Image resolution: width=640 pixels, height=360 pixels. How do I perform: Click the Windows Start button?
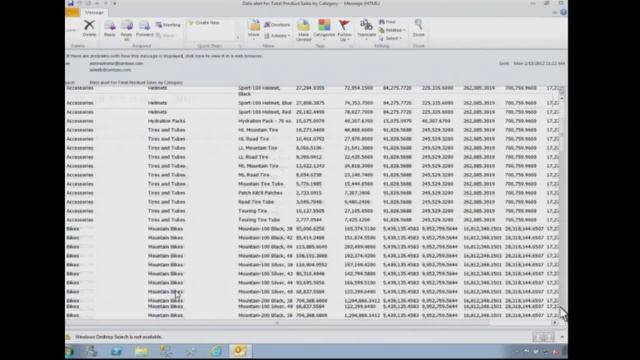(69, 351)
